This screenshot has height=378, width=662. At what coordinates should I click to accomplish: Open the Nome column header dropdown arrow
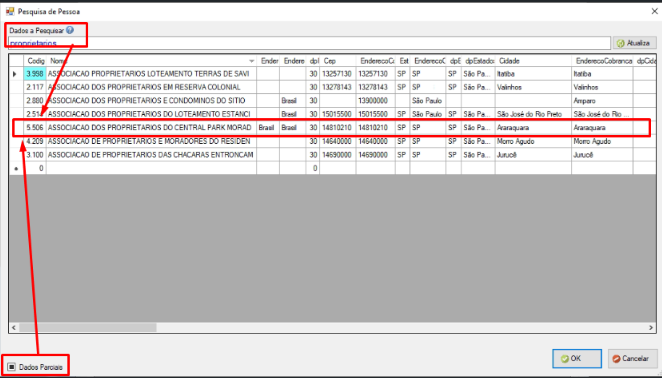[x=252, y=61]
